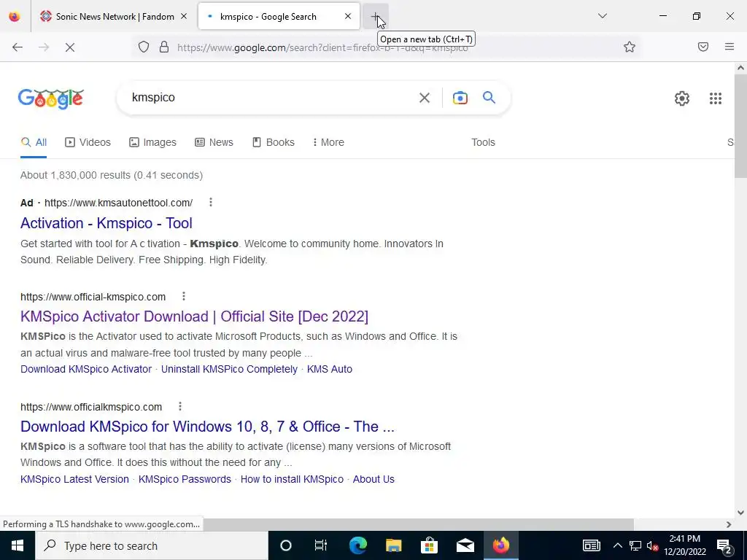Open File Explorer from the taskbar
This screenshot has width=747, height=560.
pyautogui.click(x=393, y=545)
